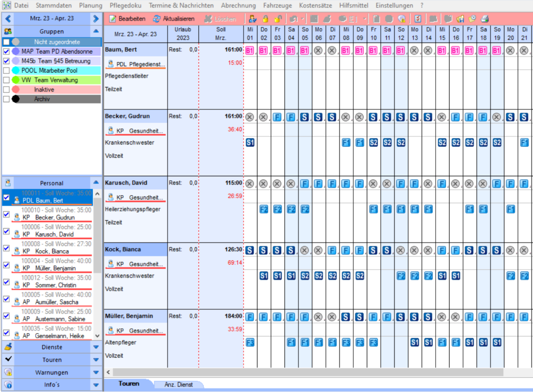The image size is (533, 392).
Task: Click the Aktualisieren button
Action: (x=174, y=19)
